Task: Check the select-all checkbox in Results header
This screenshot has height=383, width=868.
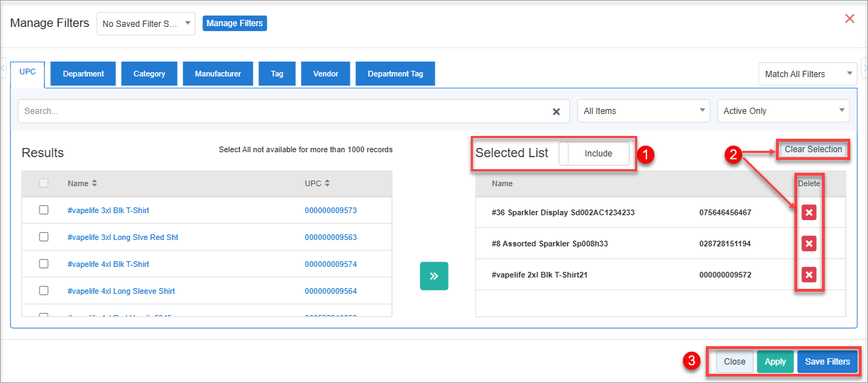Action: click(44, 183)
